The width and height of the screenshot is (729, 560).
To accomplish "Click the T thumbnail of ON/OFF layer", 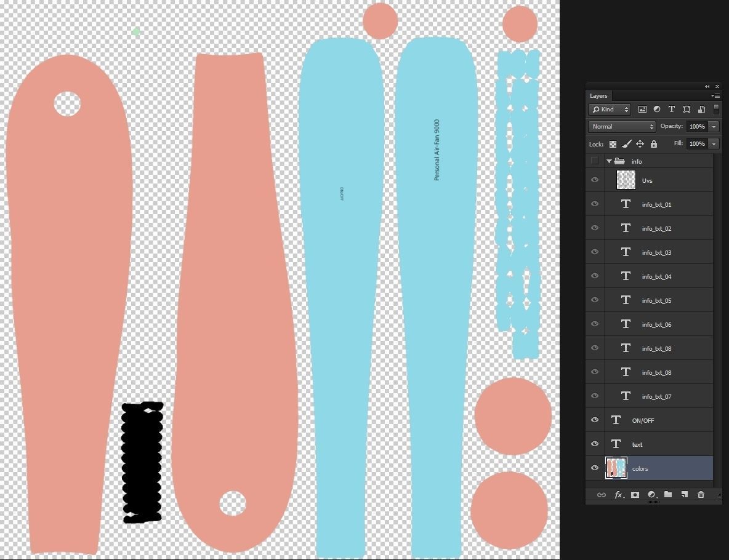I will (616, 420).
